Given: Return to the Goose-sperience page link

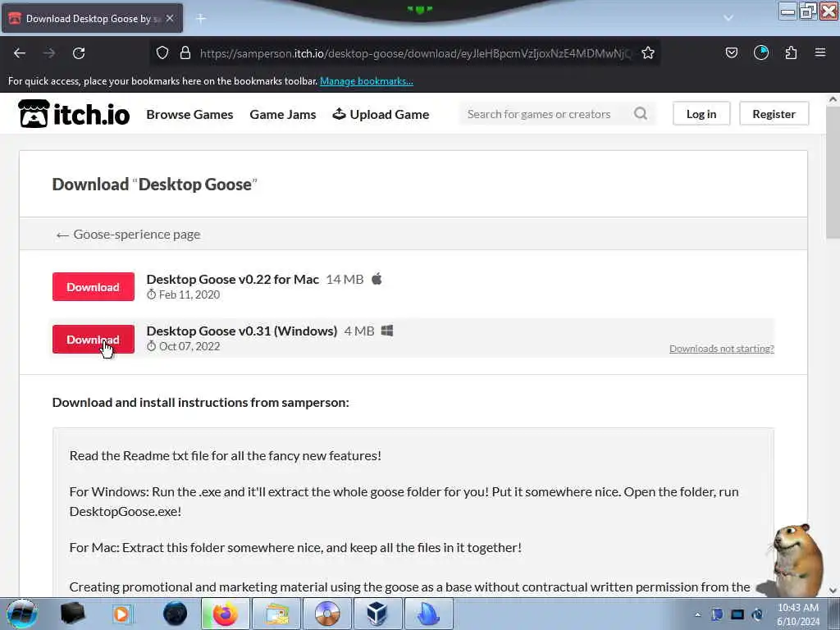Looking at the screenshot, I should coord(128,234).
